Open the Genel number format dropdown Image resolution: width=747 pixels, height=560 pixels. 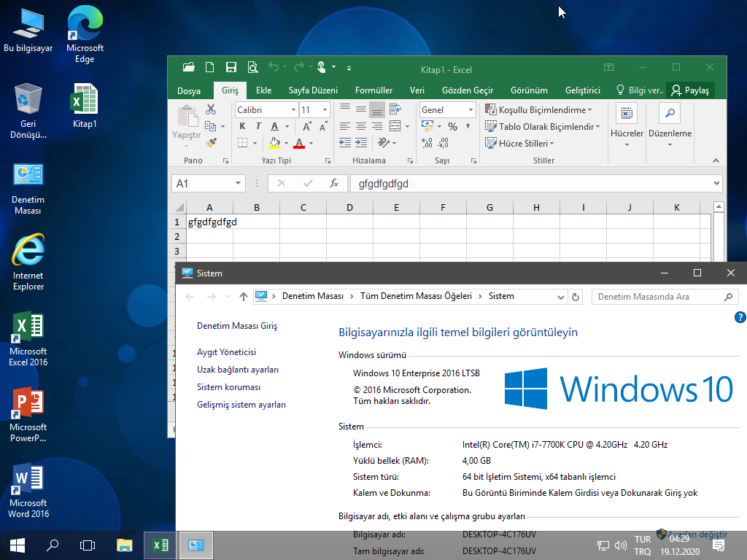471,110
